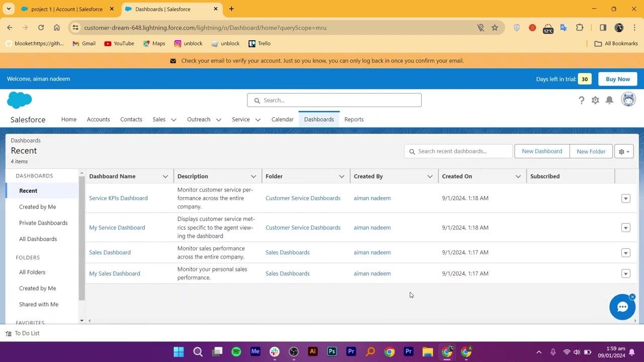The height and width of the screenshot is (362, 644).
Task: Select Shared with Me in sidebar
Action: coord(39,304)
